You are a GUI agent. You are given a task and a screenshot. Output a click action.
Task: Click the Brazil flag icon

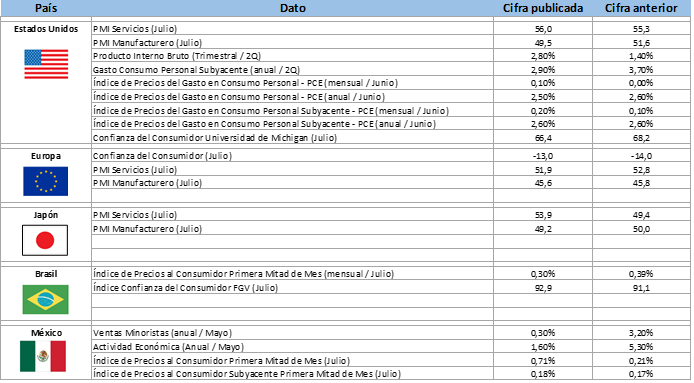[46, 299]
